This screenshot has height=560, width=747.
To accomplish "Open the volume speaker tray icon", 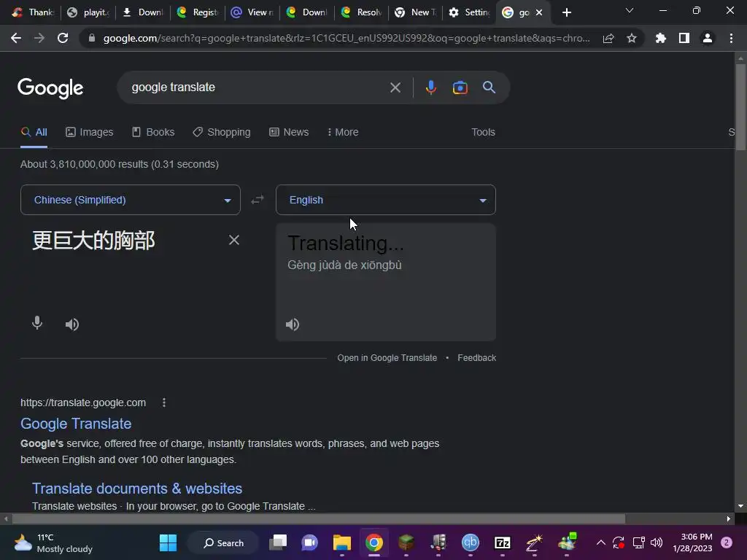I will click(x=657, y=542).
